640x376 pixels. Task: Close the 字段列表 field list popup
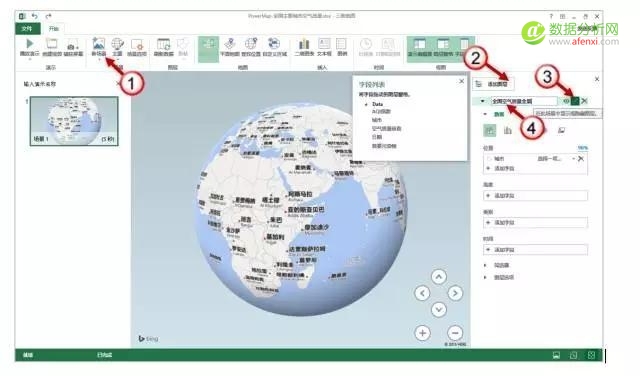tap(462, 81)
